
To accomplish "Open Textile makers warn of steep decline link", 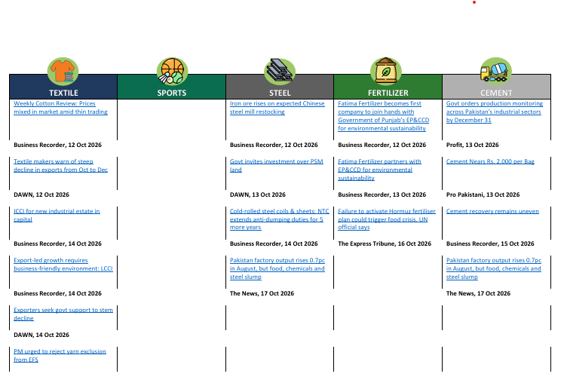I will (x=60, y=165).
